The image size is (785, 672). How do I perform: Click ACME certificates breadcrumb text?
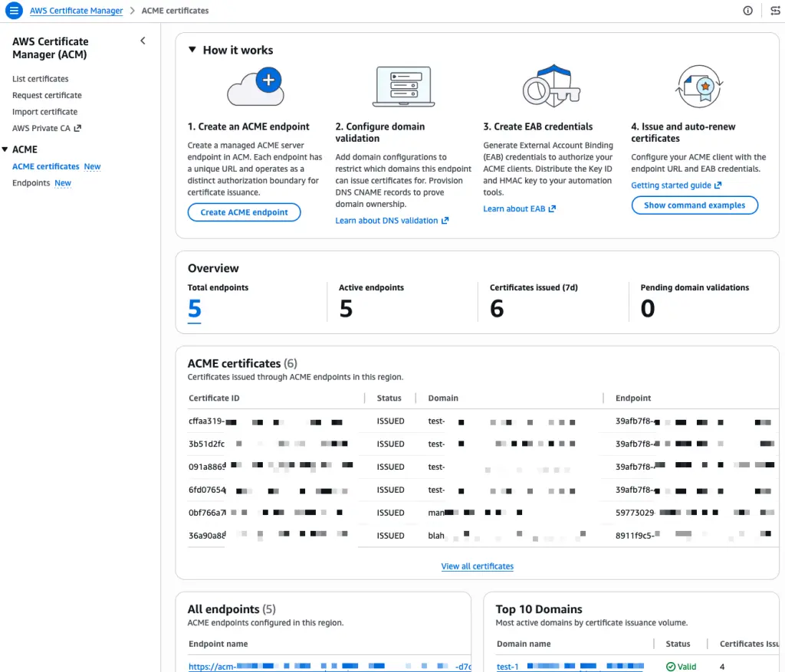tap(175, 11)
